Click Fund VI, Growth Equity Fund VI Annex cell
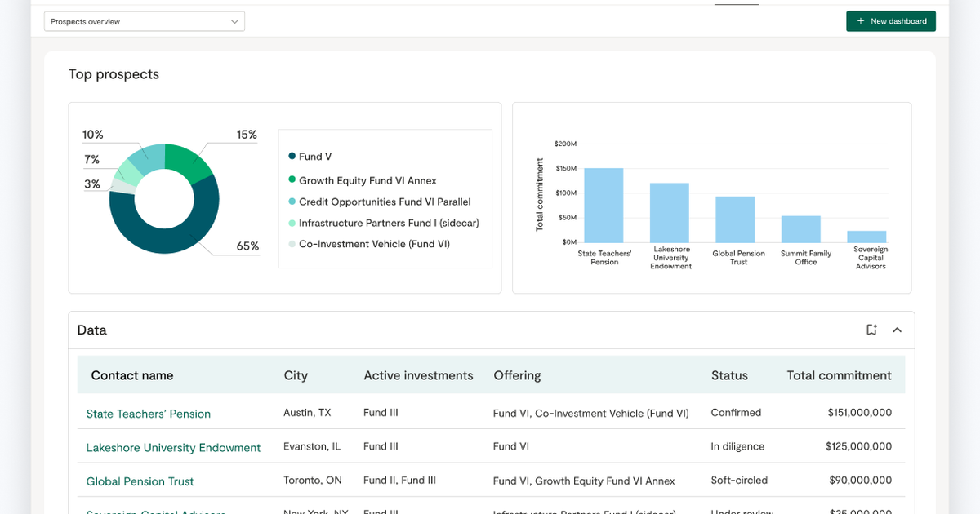Screen dimensions: 980x514 584,481
